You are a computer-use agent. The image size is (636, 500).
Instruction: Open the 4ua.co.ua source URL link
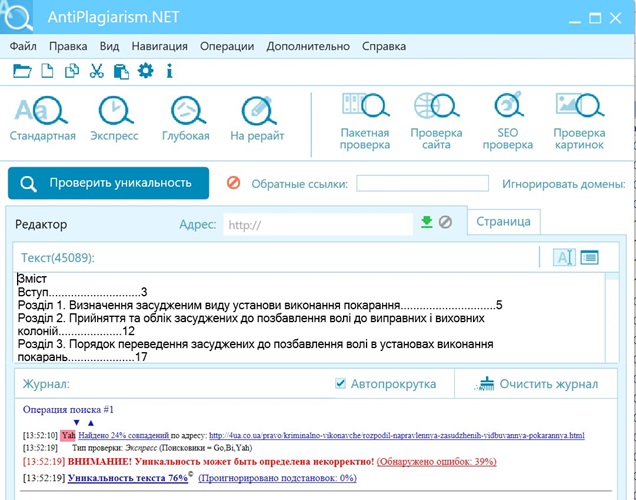click(397, 436)
